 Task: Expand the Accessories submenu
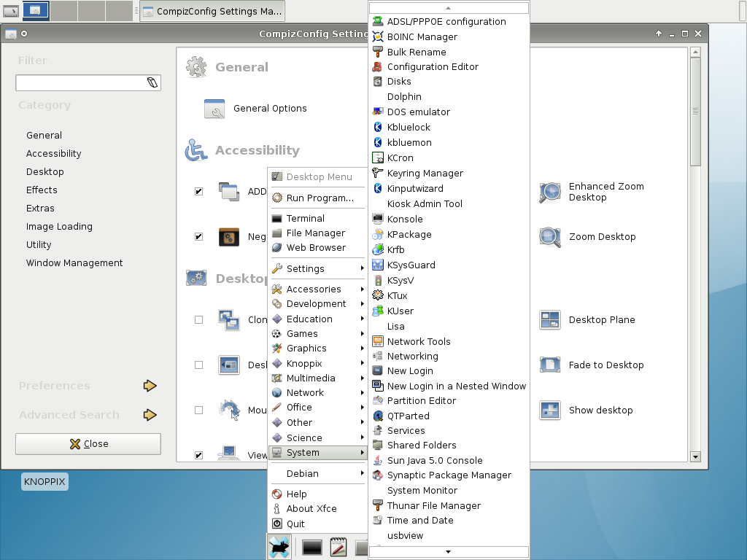point(318,289)
